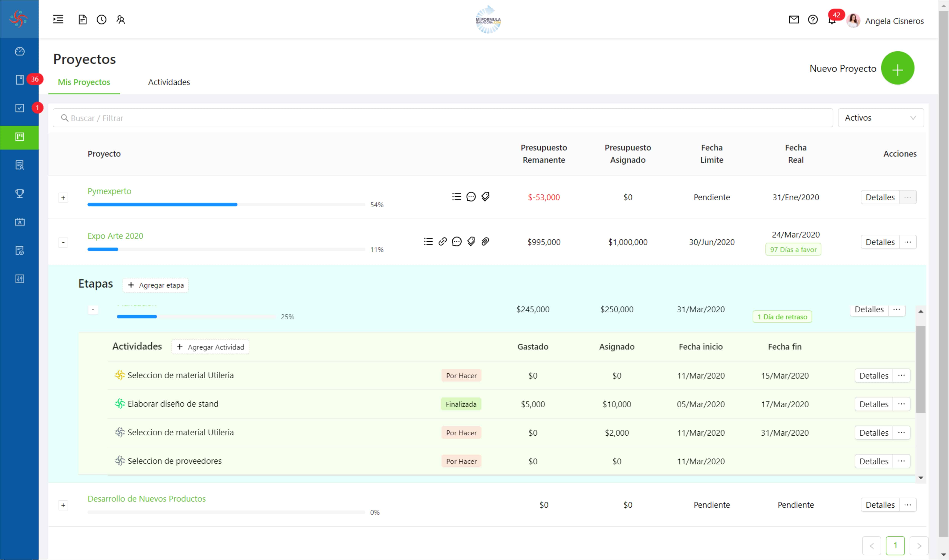Screen dimensions: 949x560
Task: Click Expo Arte 2020 11% progress bar
Action: tap(226, 249)
